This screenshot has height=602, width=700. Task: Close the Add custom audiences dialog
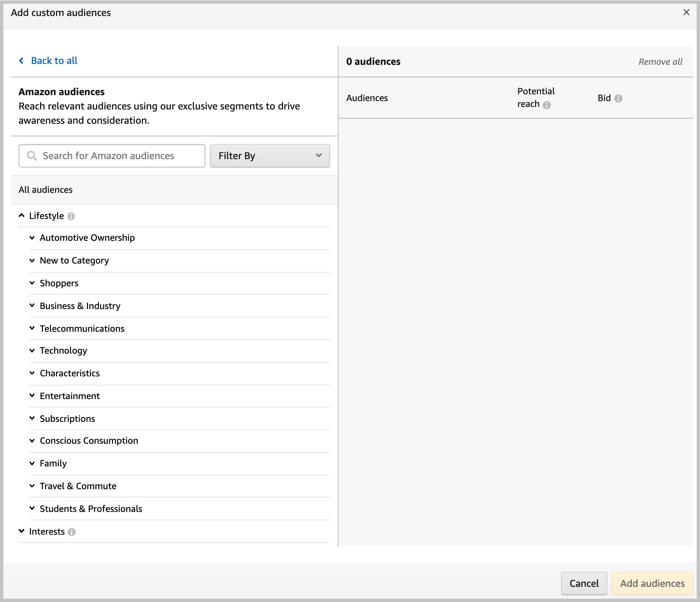pyautogui.click(x=686, y=13)
